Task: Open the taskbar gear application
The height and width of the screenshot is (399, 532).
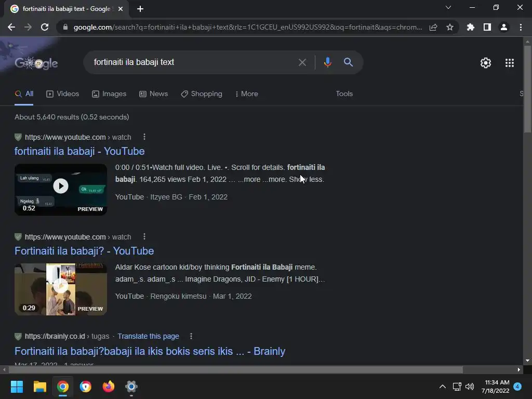Action: (x=131, y=387)
